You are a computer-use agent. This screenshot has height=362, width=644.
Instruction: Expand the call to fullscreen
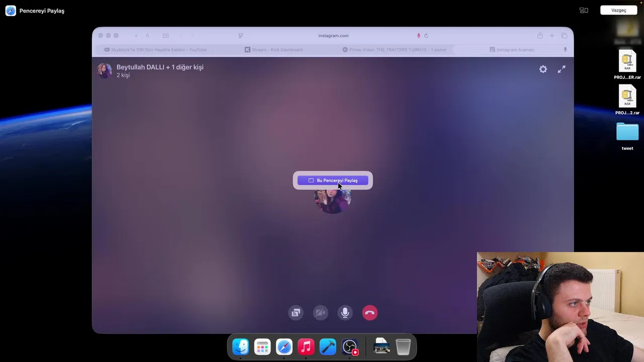tap(561, 69)
